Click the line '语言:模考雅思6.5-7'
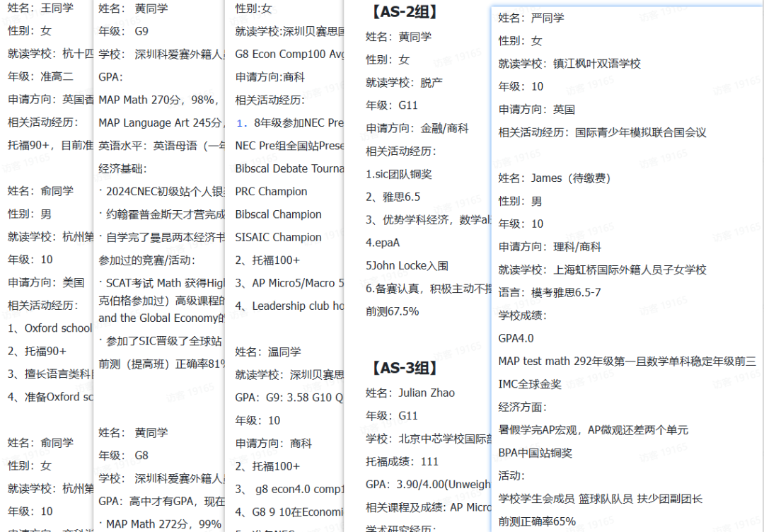This screenshot has width=764, height=532. (549, 292)
